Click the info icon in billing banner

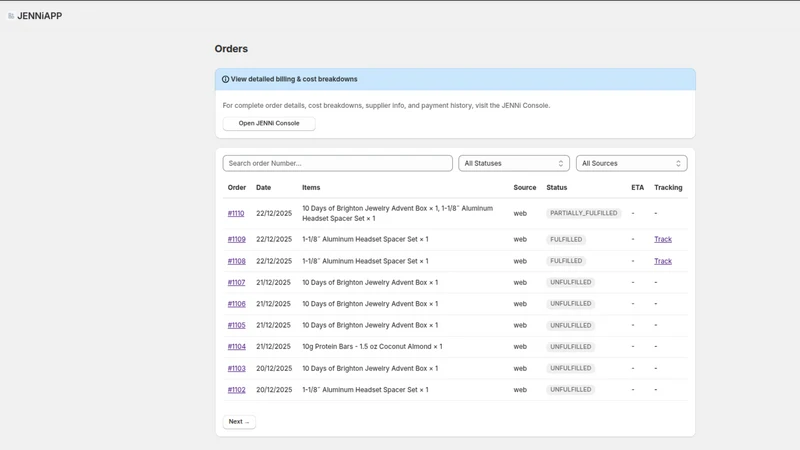pyautogui.click(x=226, y=79)
